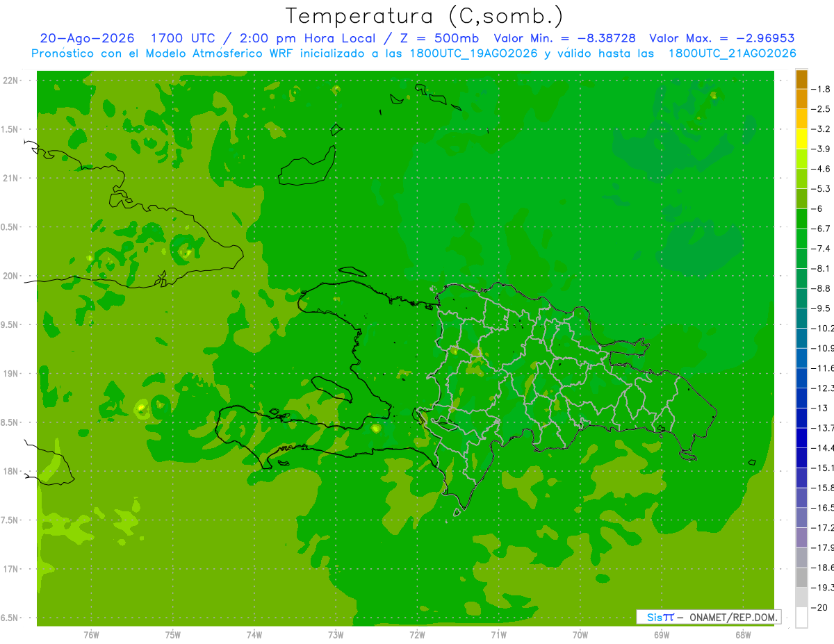The image size is (834, 644).
Task: Click the 'Temperatura (C,somb.)' title
Action: click(x=425, y=15)
